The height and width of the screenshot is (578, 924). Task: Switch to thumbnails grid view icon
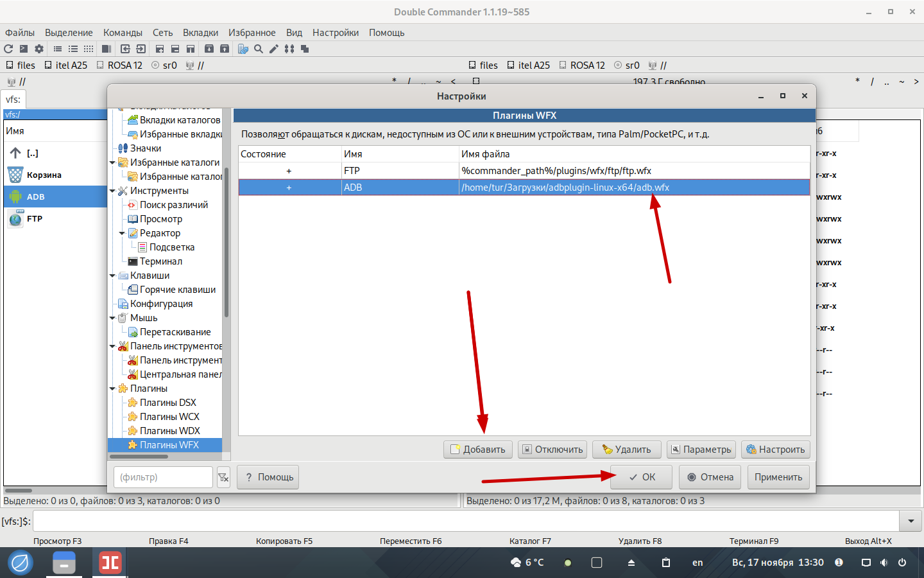[89, 49]
